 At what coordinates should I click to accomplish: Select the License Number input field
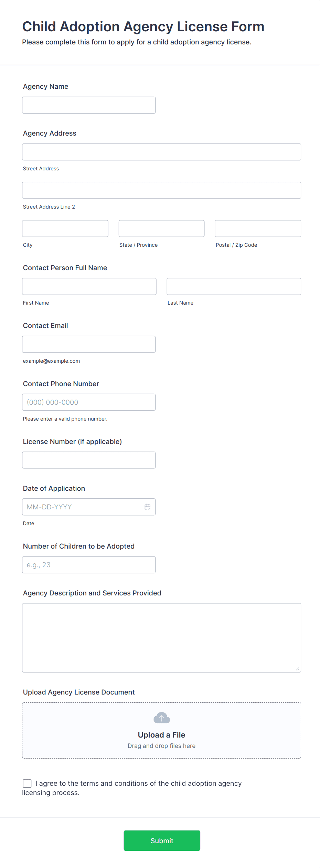(x=89, y=460)
